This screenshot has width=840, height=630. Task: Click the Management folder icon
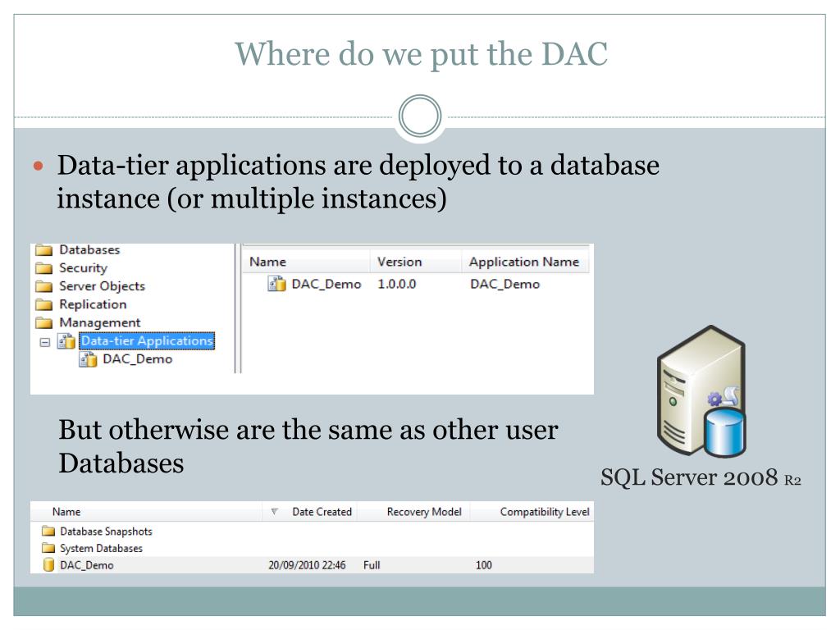coord(44,322)
